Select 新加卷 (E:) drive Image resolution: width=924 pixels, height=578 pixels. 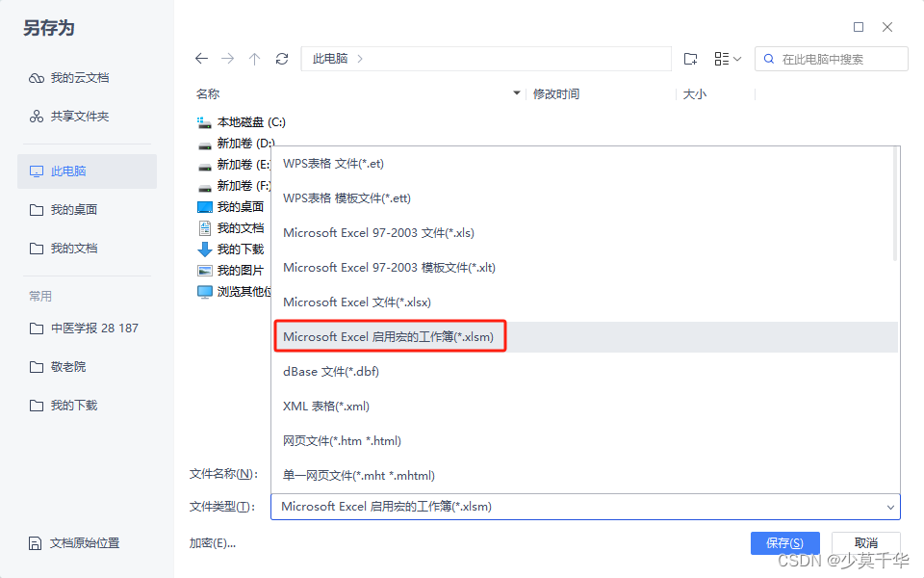click(x=234, y=165)
